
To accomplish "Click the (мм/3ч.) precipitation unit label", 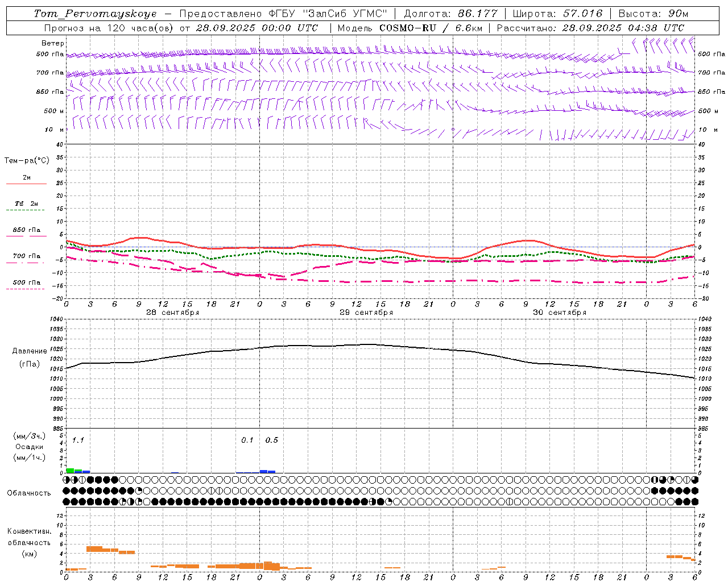I will pyautogui.click(x=30, y=436).
